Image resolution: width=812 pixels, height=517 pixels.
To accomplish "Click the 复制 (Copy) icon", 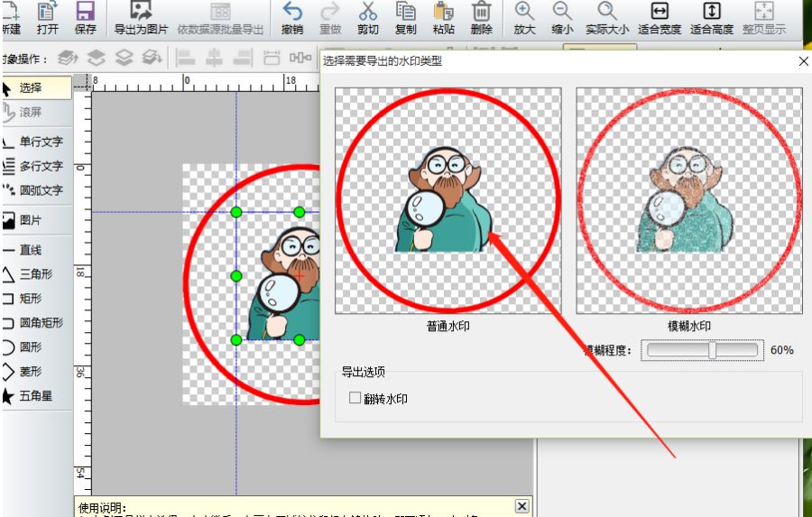I will tap(405, 12).
